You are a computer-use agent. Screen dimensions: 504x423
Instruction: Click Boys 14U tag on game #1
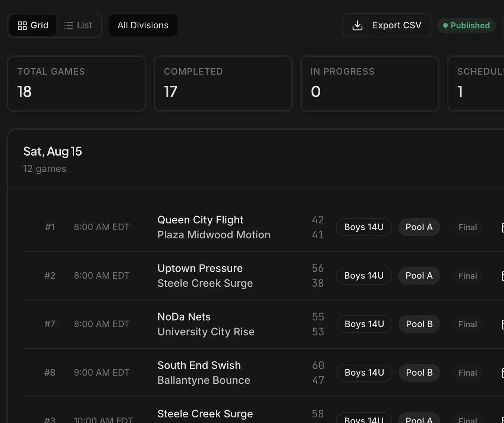tap(364, 227)
